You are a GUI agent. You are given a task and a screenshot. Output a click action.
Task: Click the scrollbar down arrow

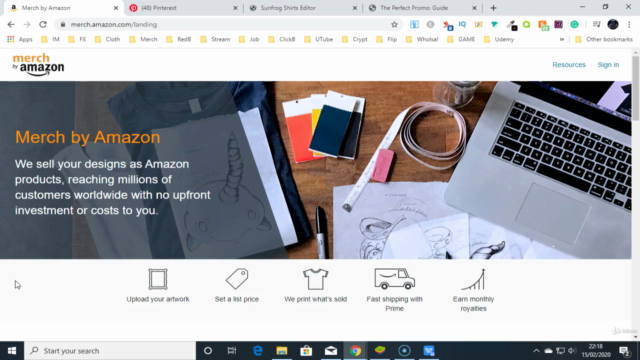636,337
